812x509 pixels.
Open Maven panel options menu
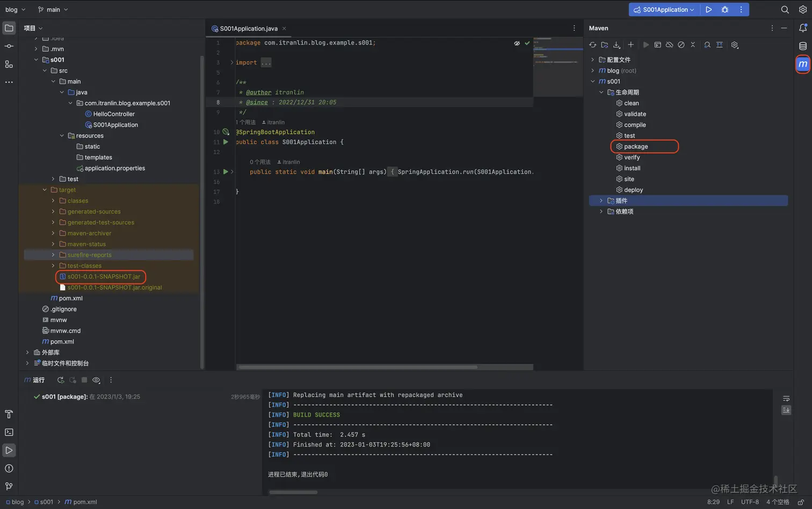click(x=772, y=28)
